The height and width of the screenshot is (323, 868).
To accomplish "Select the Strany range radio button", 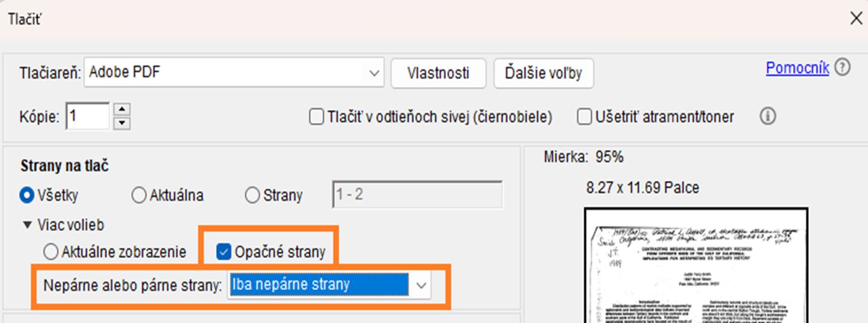I will click(253, 195).
